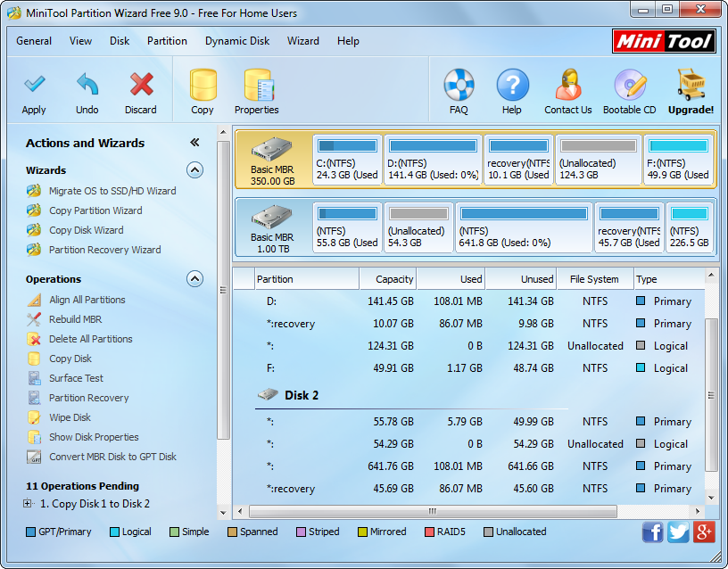Viewport: 728px width, 569px height.
Task: Select C:(NTFS) partition block in disk map
Action: click(x=347, y=161)
